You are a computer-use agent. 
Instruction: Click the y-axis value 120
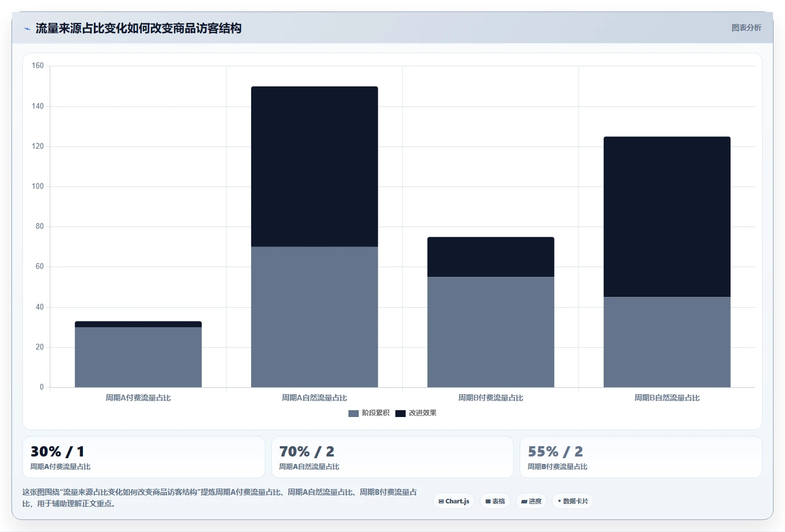coord(38,146)
